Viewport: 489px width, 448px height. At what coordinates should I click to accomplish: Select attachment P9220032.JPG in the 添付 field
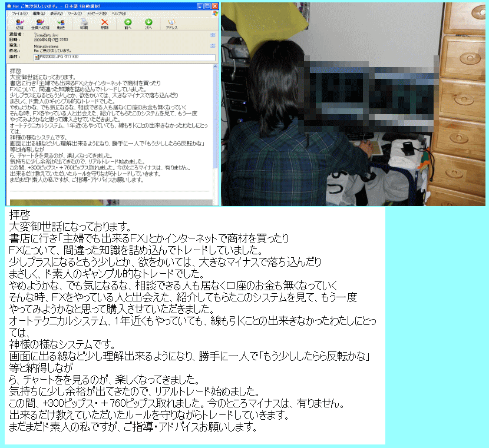point(57,57)
